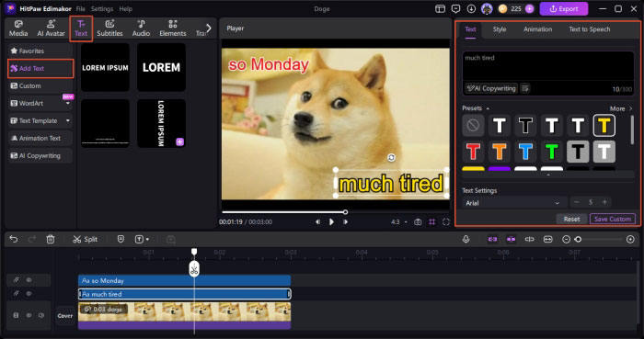Image resolution: width=644 pixels, height=339 pixels.
Task: Switch to the Text to Speech tab
Action: [590, 29]
